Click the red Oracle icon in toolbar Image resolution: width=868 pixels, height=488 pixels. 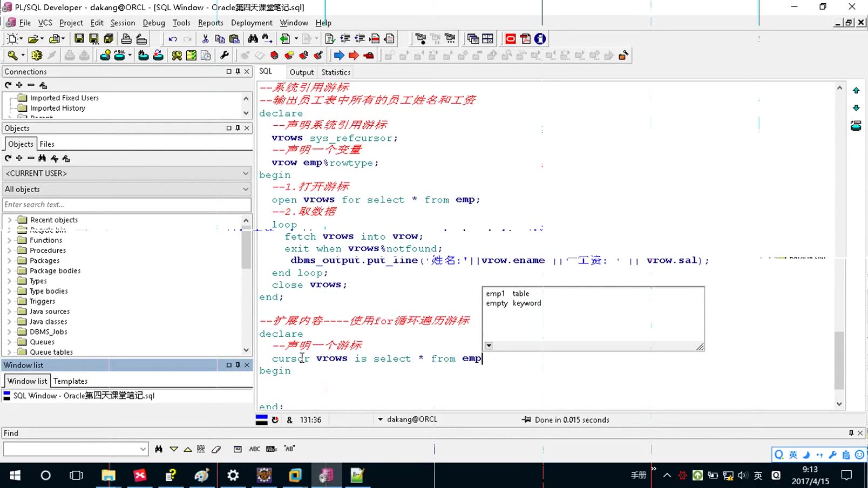(510, 39)
